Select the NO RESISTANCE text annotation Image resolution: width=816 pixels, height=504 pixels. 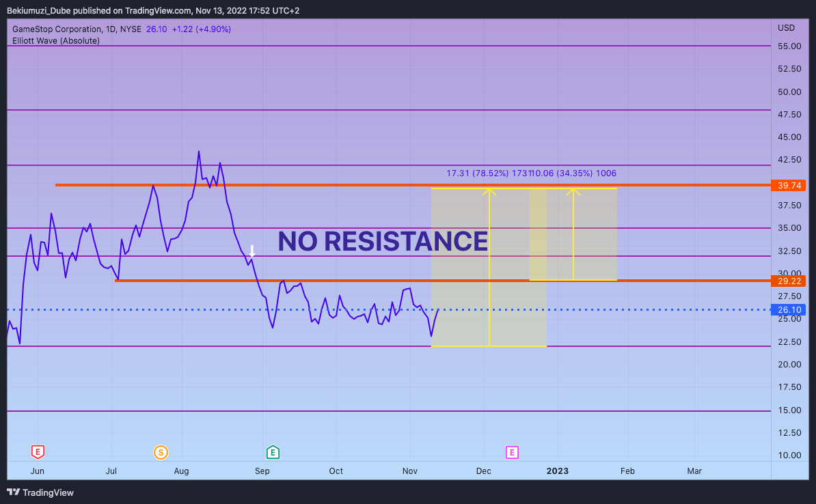coord(383,241)
